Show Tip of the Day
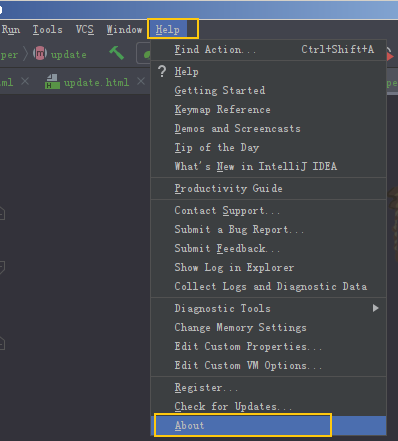 [x=269, y=148]
